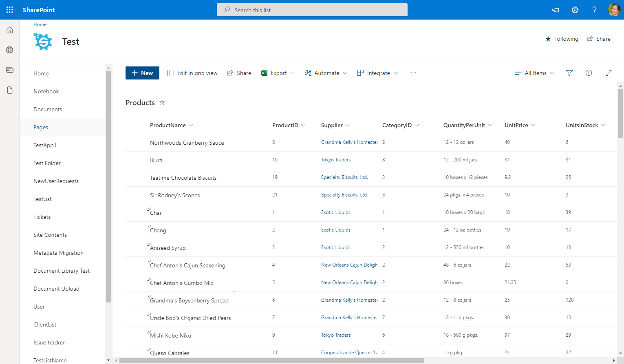Image resolution: width=624 pixels, height=364 pixels.
Task: Open My files page icon in left rail
Action: [x=10, y=90]
